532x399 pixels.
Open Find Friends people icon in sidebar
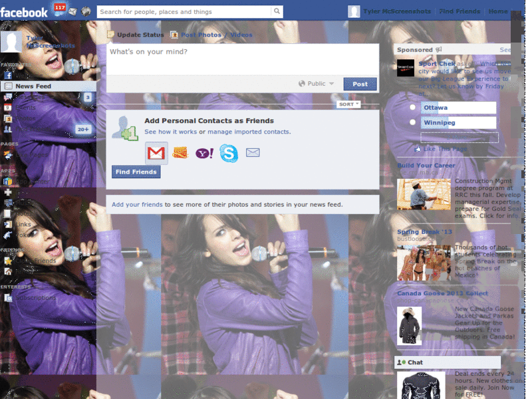(7, 129)
